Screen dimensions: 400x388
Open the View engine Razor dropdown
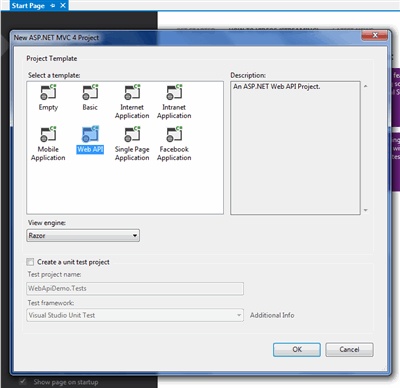pyautogui.click(x=83, y=236)
